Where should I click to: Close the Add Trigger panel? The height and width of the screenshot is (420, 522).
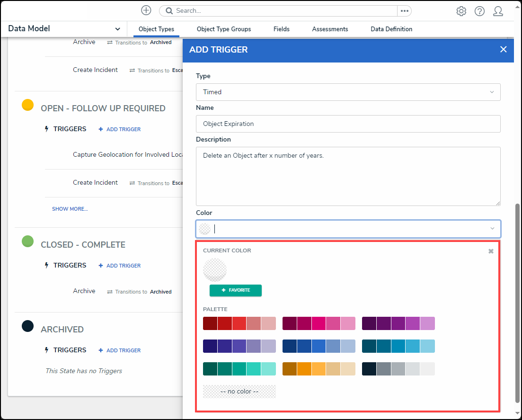[503, 50]
